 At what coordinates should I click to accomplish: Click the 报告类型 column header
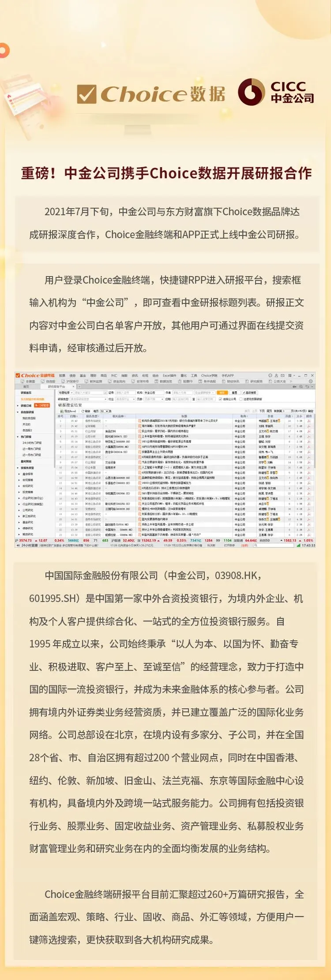[x=92, y=416]
